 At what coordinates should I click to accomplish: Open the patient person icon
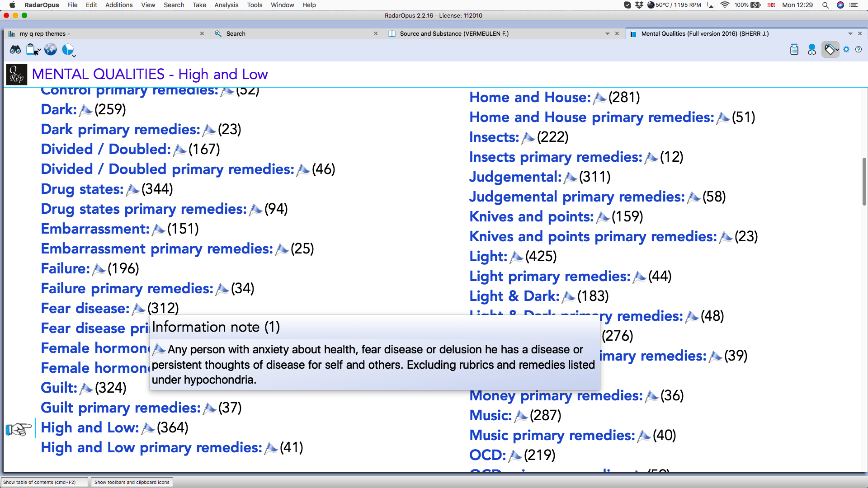812,50
